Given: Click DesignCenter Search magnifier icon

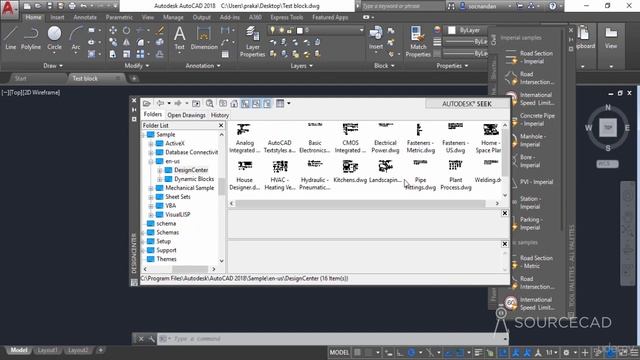Looking at the screenshot, I should (209, 104).
